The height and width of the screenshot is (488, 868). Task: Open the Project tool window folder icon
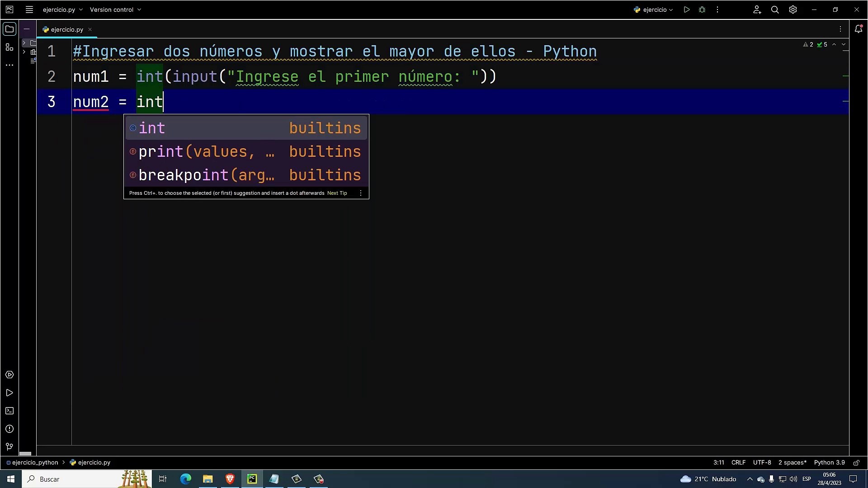tap(9, 29)
